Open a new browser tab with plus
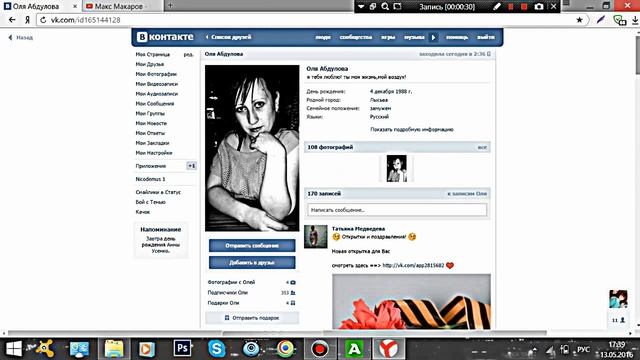The width and height of the screenshot is (640, 360). [x=170, y=6]
